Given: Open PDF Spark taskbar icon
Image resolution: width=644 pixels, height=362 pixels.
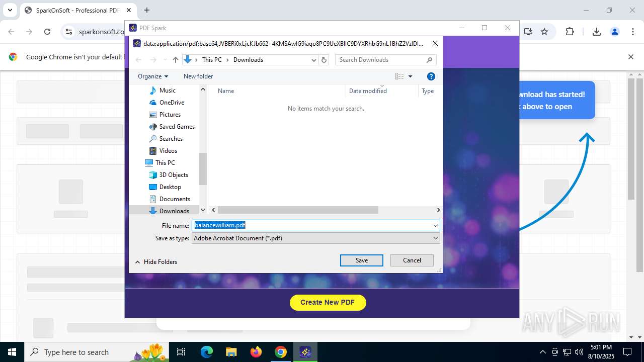Looking at the screenshot, I should point(305,352).
